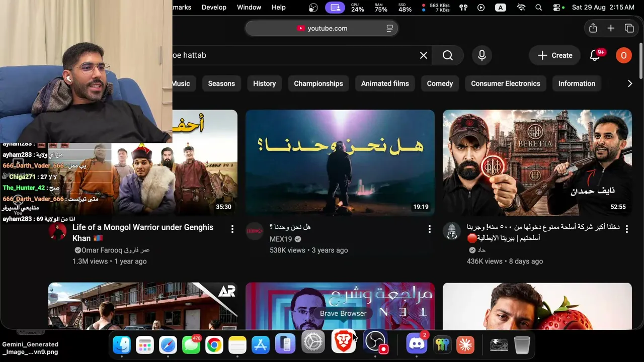Viewport: 644px width, 362px height.
Task: Filter results by the Seasons chip
Action: 221,83
